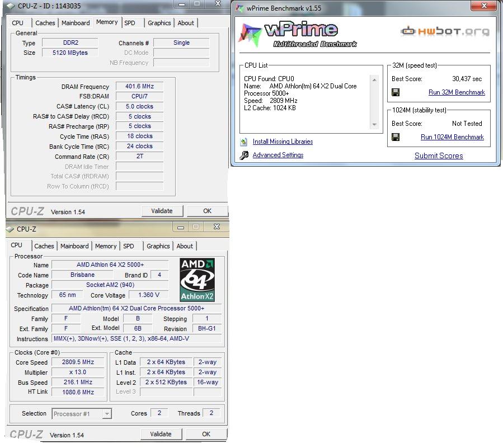The width and height of the screenshot is (503, 448).
Task: Click Validate in upper CPU-Z window
Action: coord(162,211)
